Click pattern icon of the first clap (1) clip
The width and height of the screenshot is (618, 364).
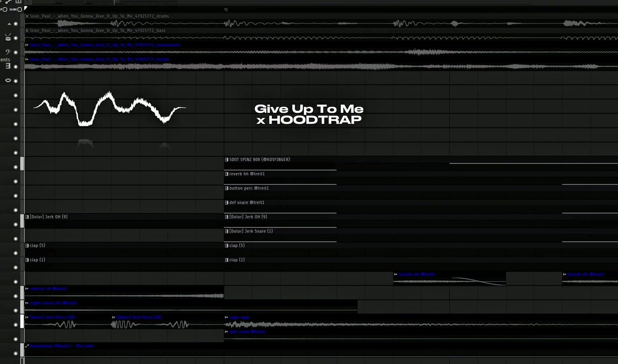pos(27,260)
